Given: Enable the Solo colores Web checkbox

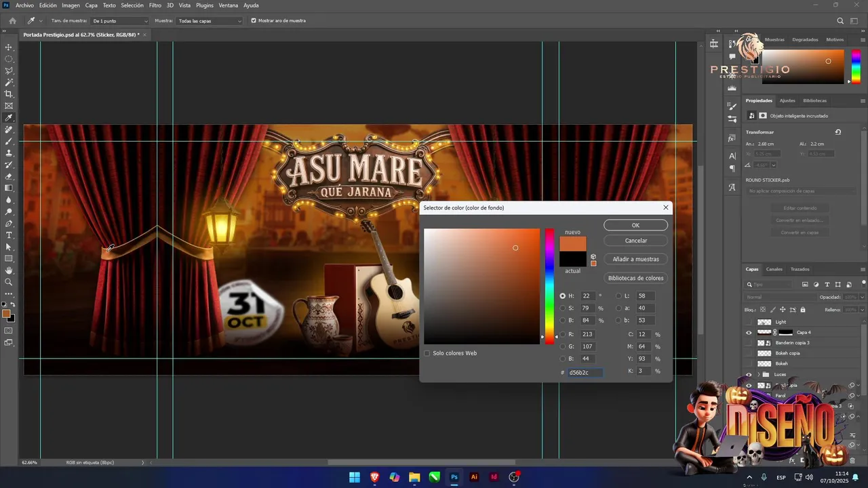Looking at the screenshot, I should 427,353.
